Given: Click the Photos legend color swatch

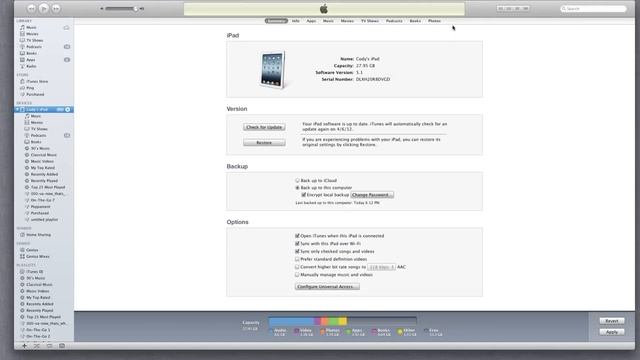Looking at the screenshot, I should 322,331.
